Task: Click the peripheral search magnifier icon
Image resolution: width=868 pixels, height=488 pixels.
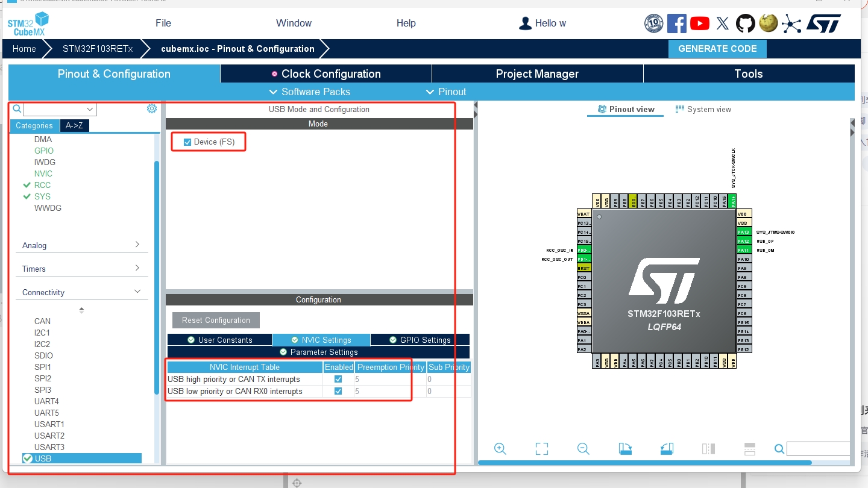Action: 17,109
